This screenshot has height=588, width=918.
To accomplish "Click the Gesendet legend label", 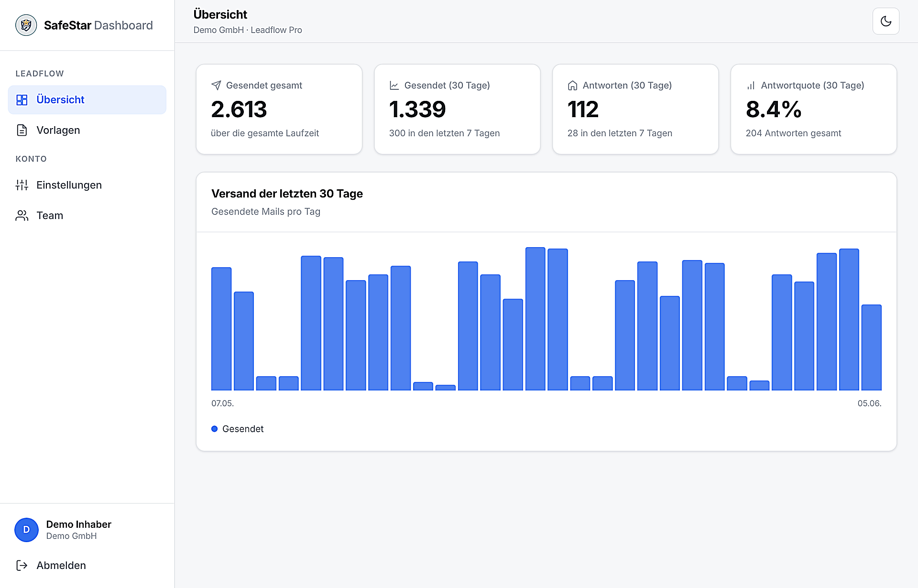I will click(x=243, y=429).
